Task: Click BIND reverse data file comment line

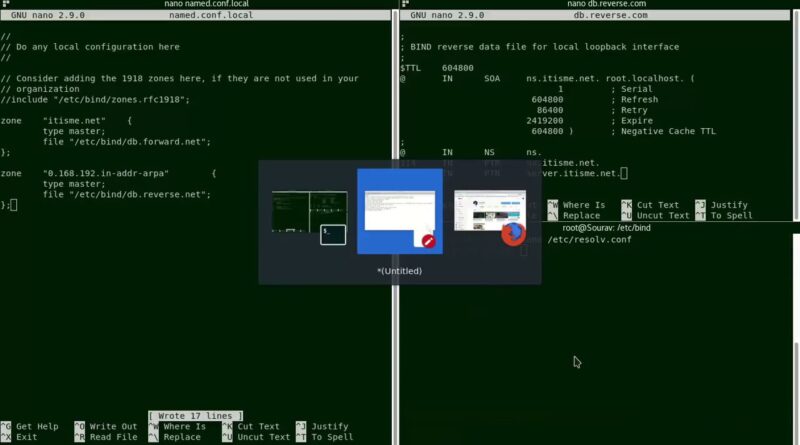Action: (x=540, y=47)
